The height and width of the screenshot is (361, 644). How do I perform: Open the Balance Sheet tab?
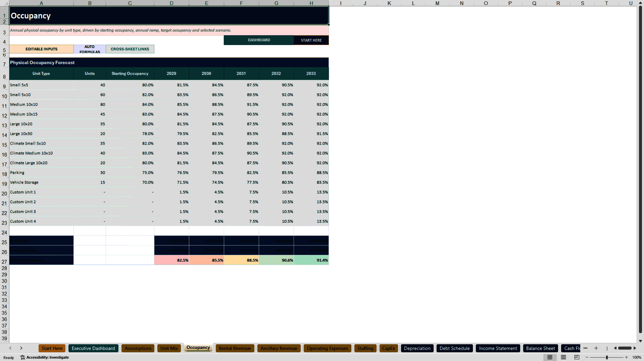click(540, 348)
